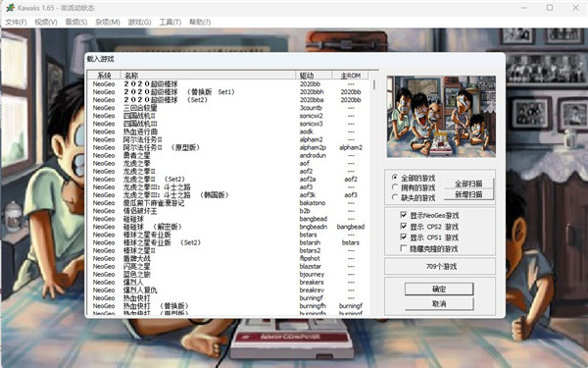Viewport: 588px width, 368px height.
Task: Select the aof3 game row in list
Action: click(x=228, y=187)
